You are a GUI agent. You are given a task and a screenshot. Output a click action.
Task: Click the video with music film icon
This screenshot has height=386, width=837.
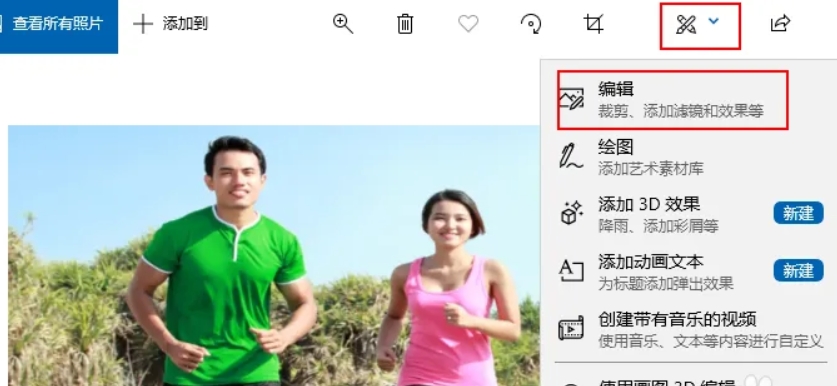point(571,328)
